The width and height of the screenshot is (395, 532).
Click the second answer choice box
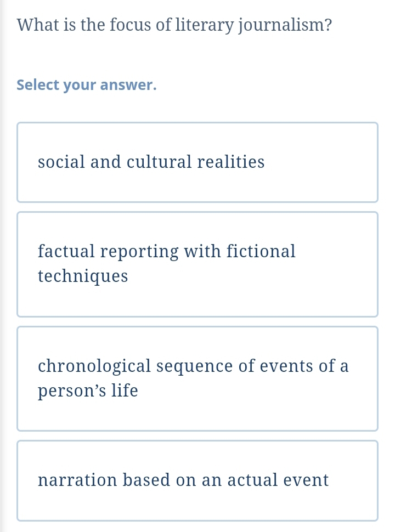click(x=198, y=264)
